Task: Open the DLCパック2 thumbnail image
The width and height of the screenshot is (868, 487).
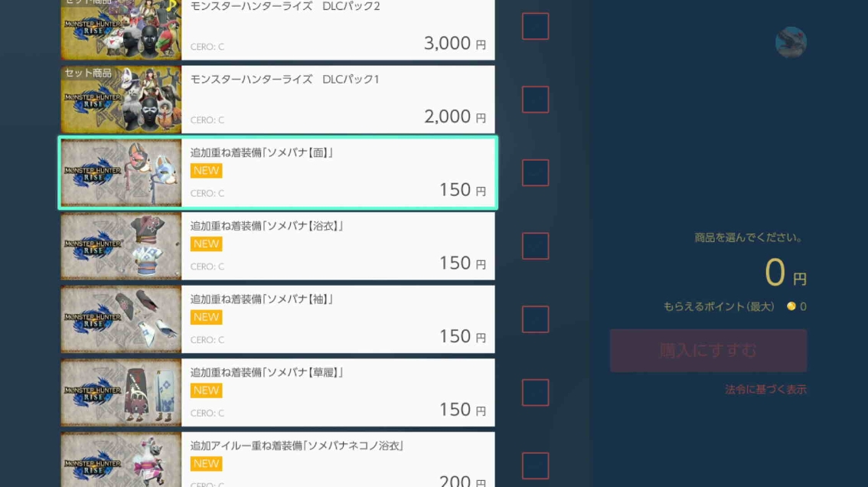Action: click(121, 29)
